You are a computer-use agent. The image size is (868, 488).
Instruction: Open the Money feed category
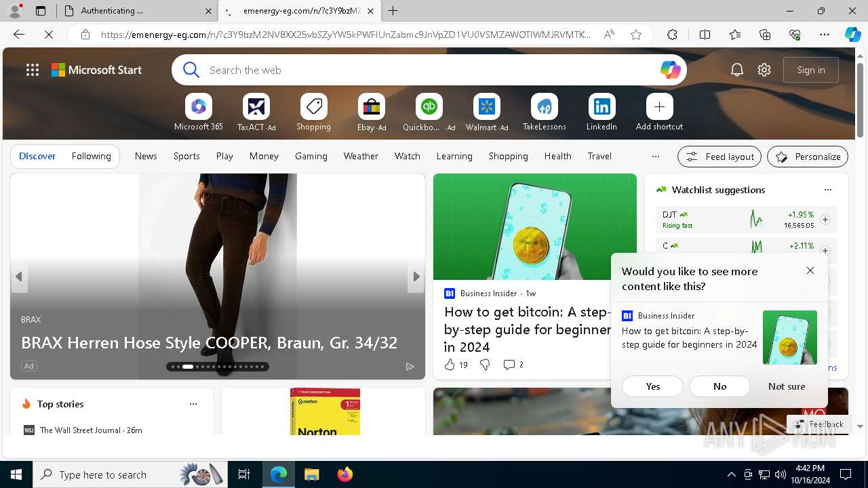264,156
